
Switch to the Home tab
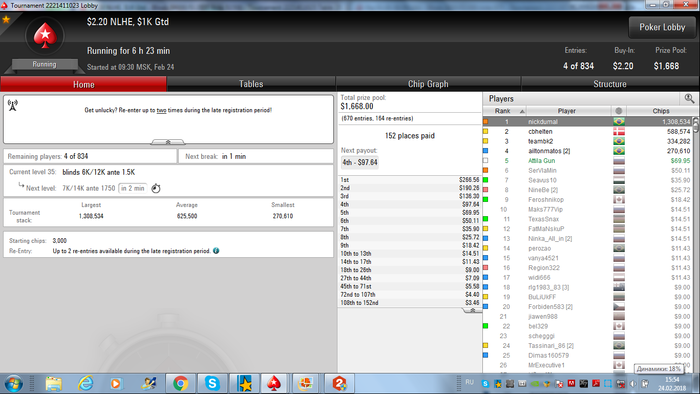click(83, 84)
